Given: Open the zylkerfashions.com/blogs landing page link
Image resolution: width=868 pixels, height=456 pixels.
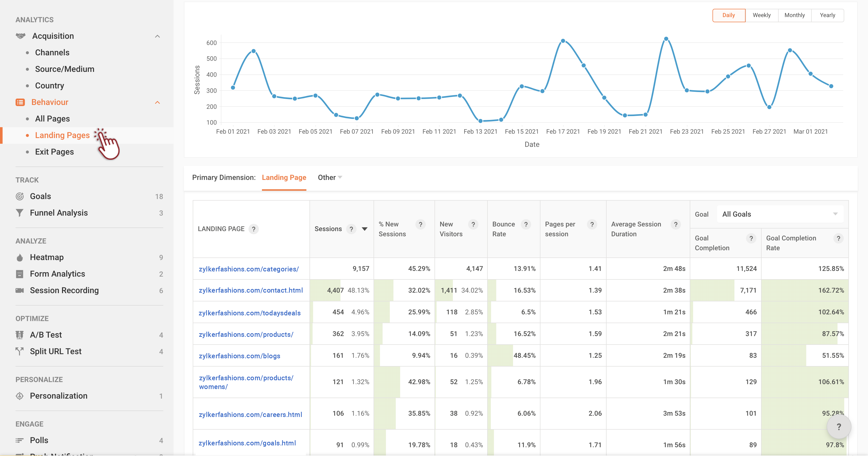Looking at the screenshot, I should (239, 356).
